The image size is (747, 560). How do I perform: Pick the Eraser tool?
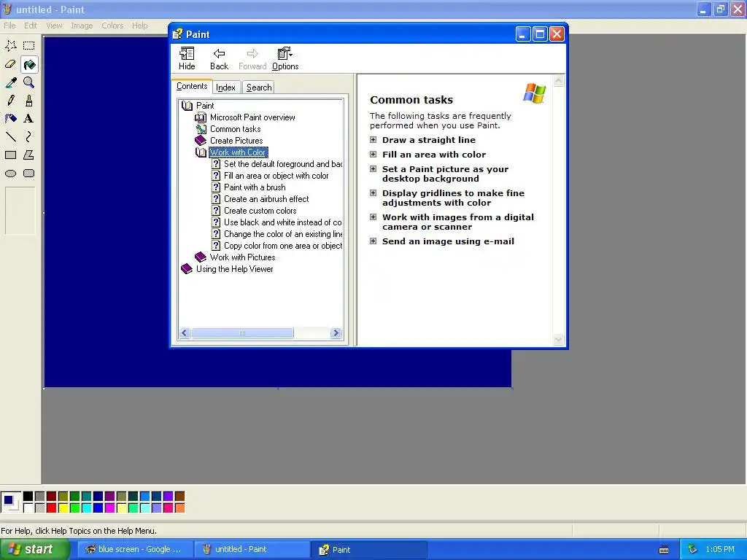[x=10, y=64]
